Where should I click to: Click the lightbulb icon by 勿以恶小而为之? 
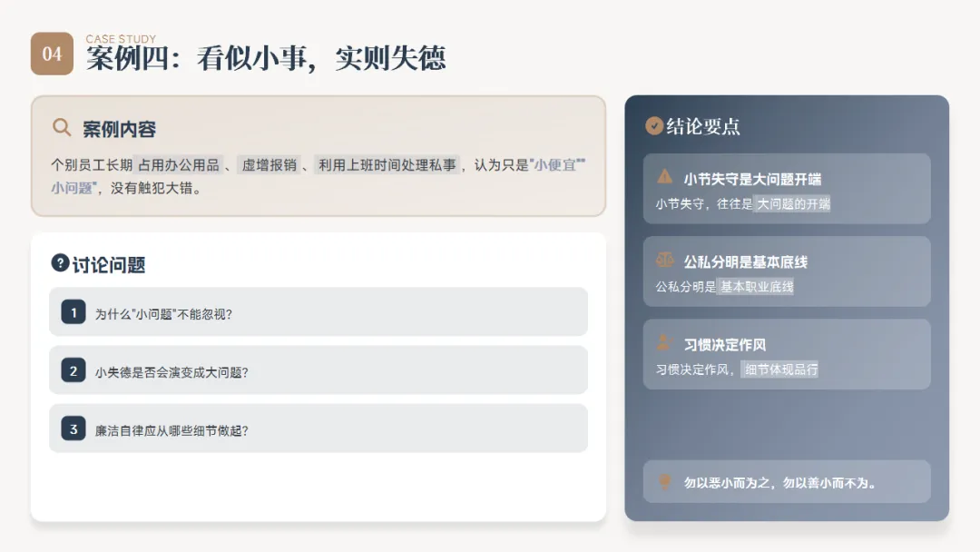tap(664, 481)
